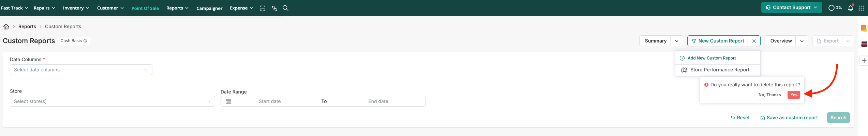Open the notifications bell
The image size is (868, 136).
point(850,8)
